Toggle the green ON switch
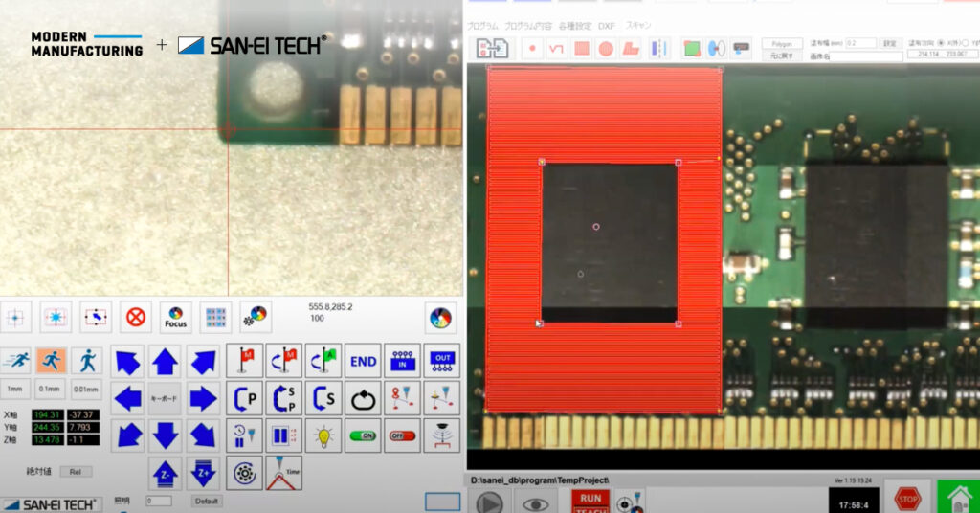The image size is (980, 513). pos(363,435)
